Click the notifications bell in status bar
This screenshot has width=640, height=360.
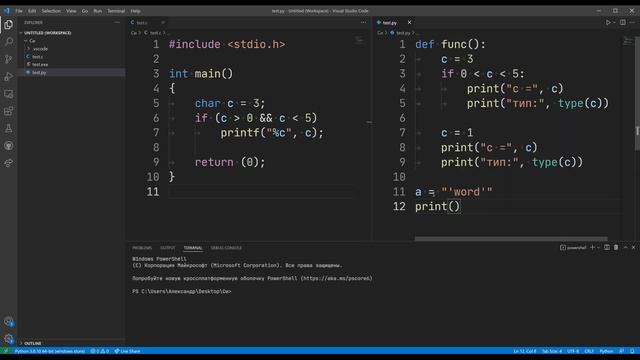pos(632,351)
